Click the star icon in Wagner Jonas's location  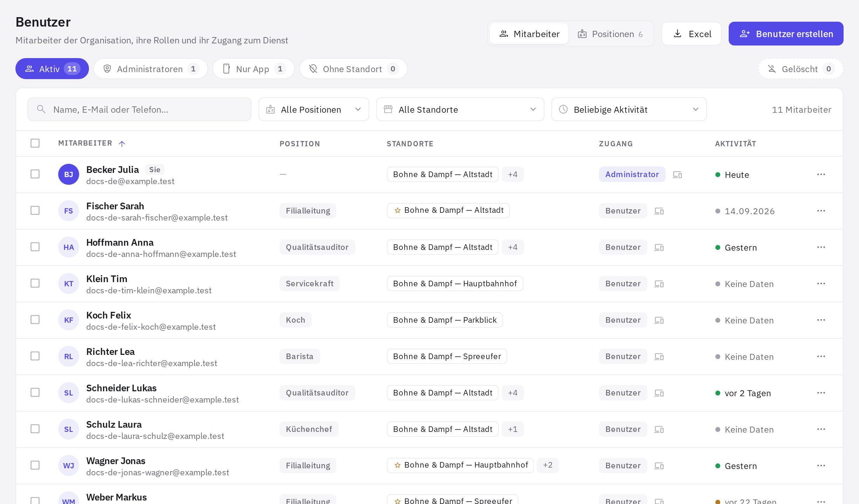398,465
